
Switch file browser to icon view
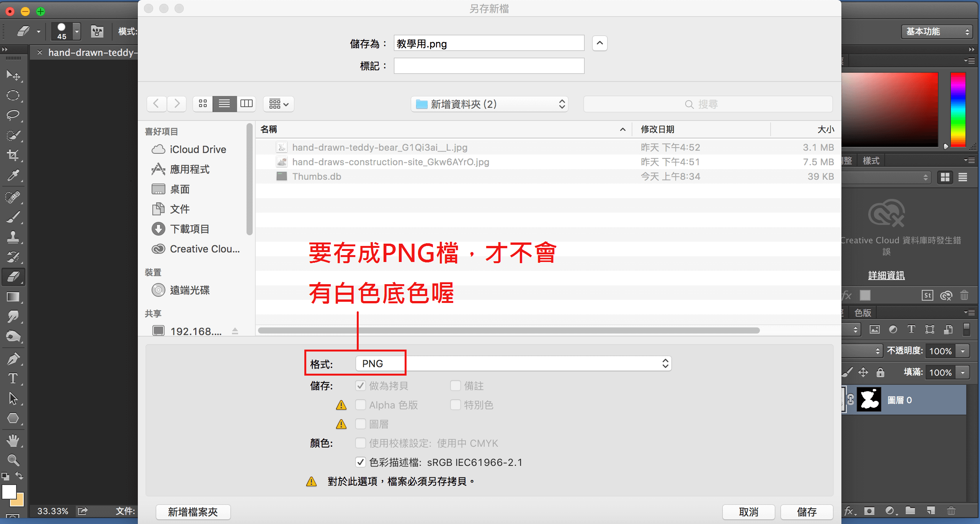(203, 104)
